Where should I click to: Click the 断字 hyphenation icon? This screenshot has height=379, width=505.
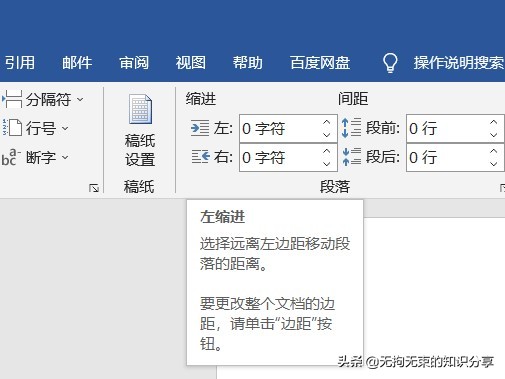pyautogui.click(x=11, y=157)
